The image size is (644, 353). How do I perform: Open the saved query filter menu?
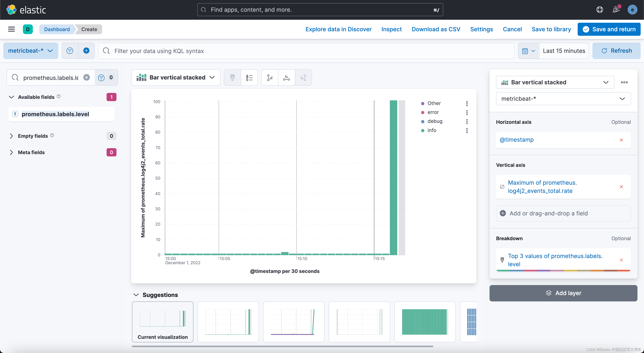point(70,51)
